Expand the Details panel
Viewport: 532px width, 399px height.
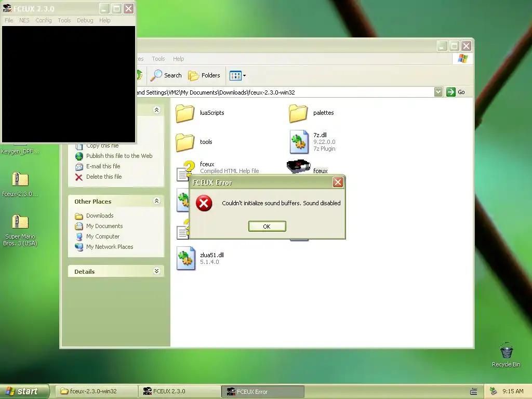click(x=156, y=271)
